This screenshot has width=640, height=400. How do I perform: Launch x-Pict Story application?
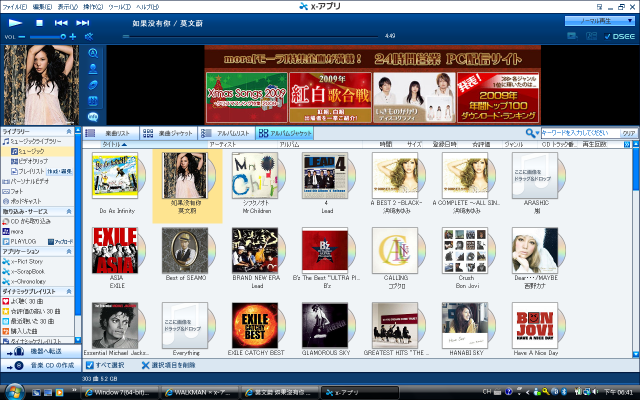(23, 261)
